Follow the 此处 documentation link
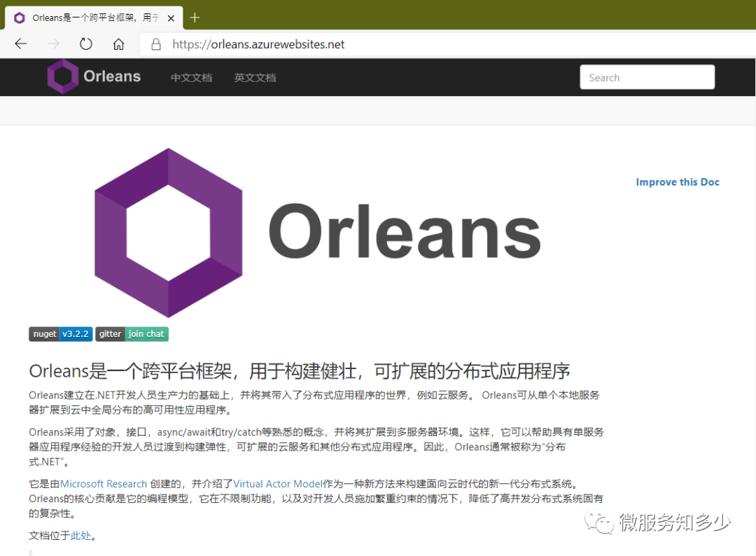756x556 pixels. 81,536
